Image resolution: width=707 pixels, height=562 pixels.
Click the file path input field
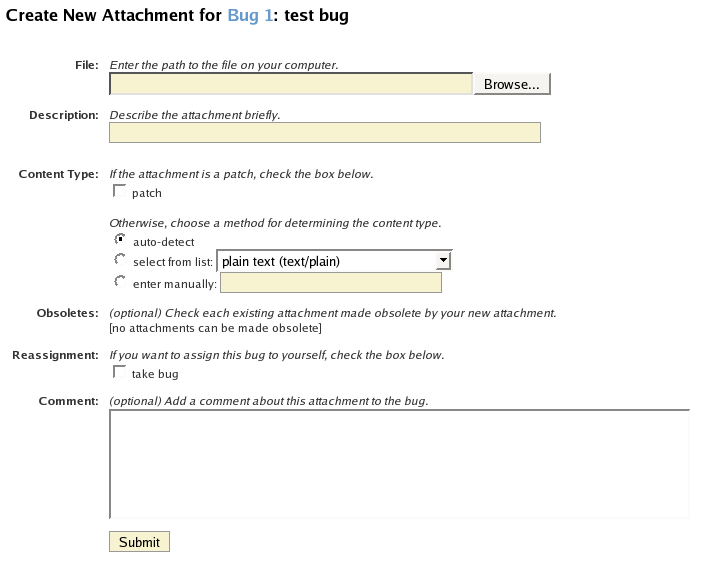[290, 84]
